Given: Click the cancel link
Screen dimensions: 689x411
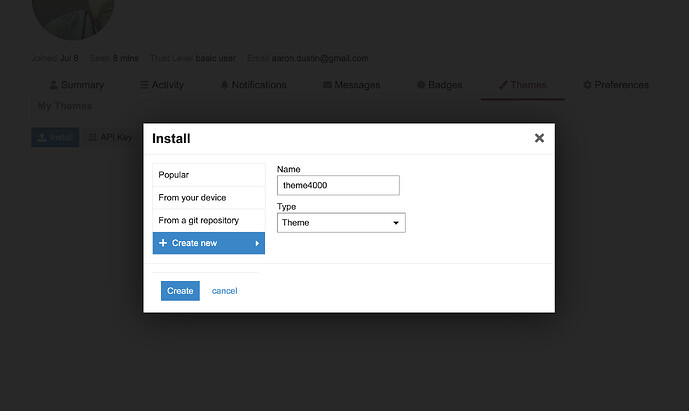Looking at the screenshot, I should click(225, 291).
